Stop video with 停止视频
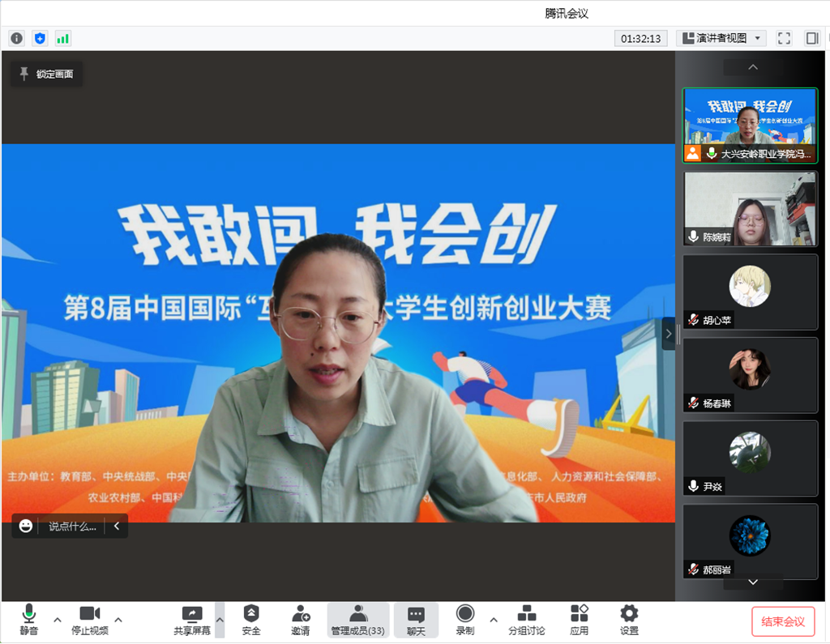 pos(89,620)
